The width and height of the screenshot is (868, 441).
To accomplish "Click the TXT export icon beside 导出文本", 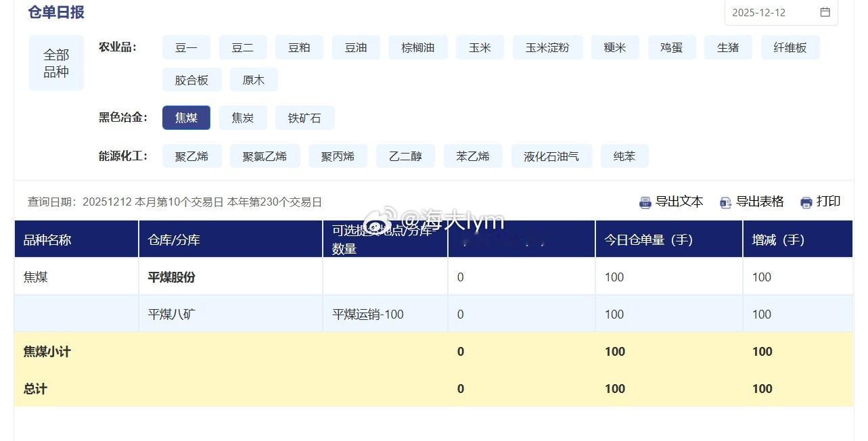I will (644, 202).
